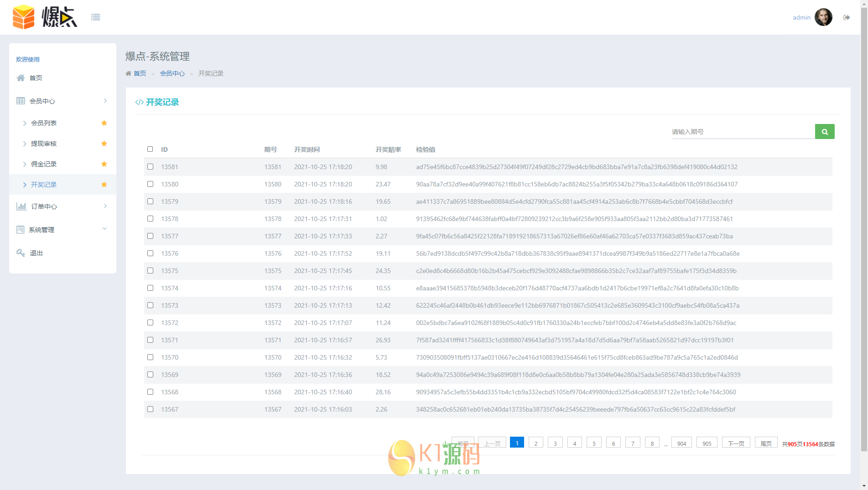
Task: Click the 下一页 pagination button
Action: click(x=736, y=443)
